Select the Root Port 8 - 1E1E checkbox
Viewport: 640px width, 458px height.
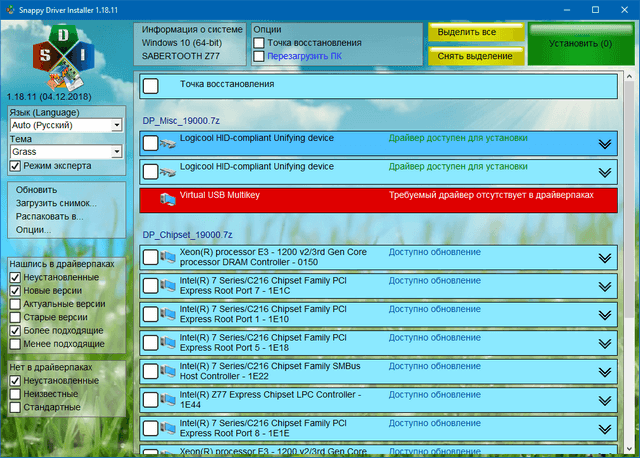point(151,429)
